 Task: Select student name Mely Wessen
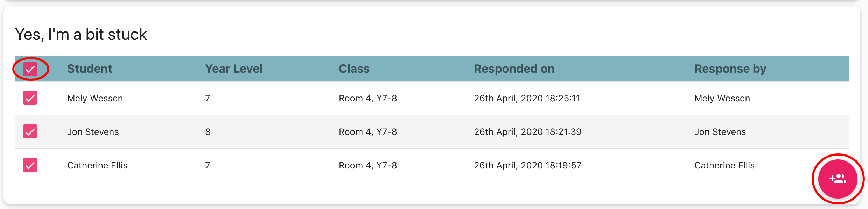coord(95,98)
